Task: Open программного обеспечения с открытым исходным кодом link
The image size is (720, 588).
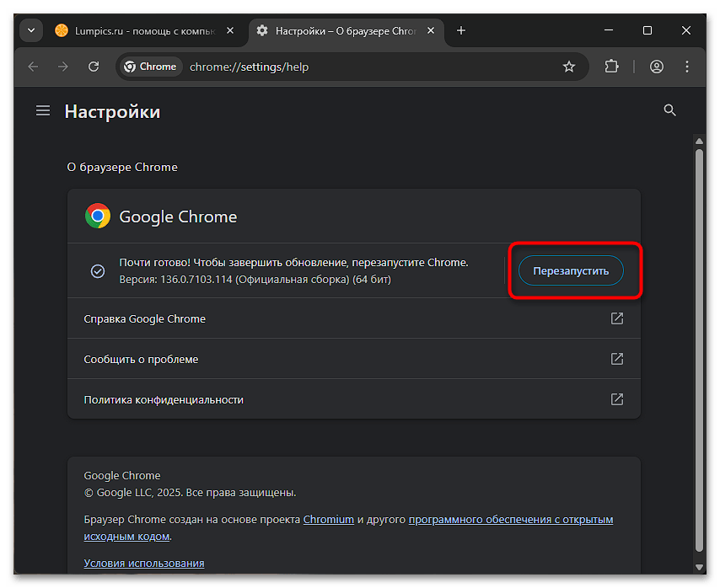Action: point(511,519)
